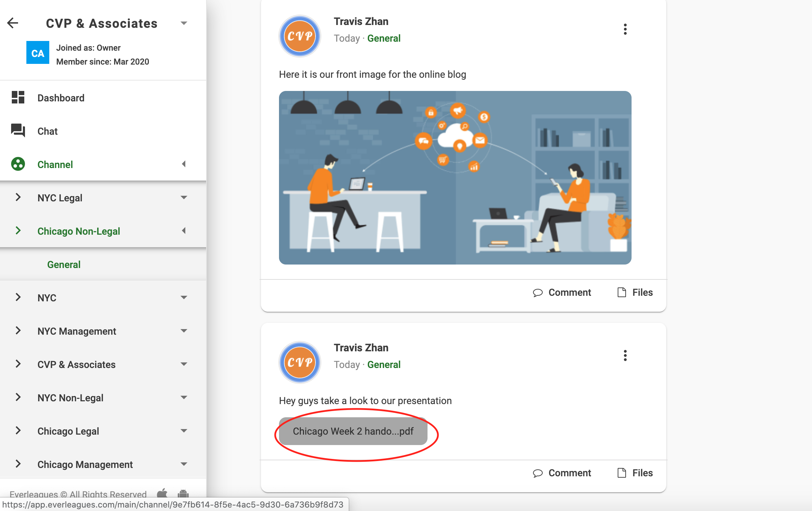This screenshot has height=511, width=812.
Task: Click the Chat bubbles icon
Action: click(18, 131)
